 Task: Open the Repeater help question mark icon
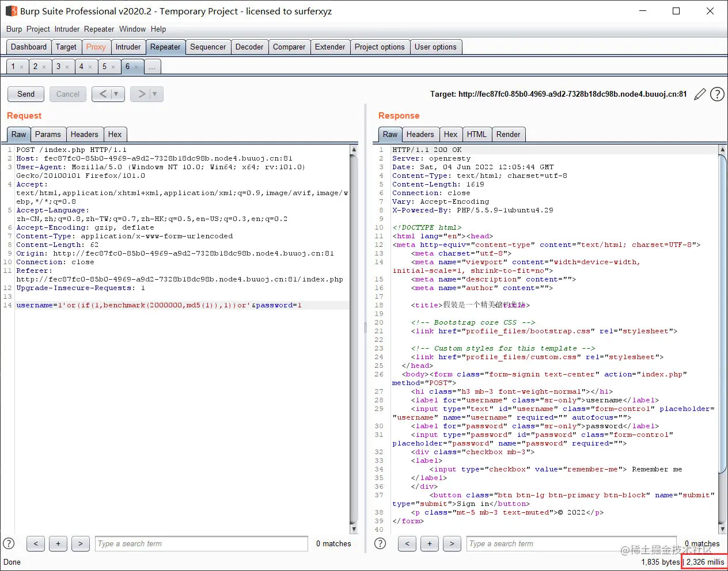pyautogui.click(x=717, y=94)
